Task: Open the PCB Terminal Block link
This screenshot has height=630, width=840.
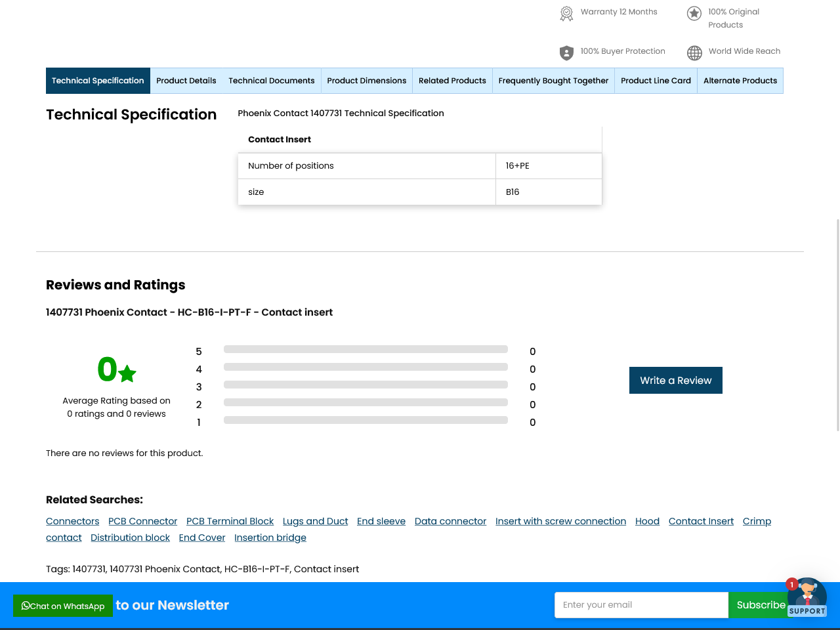Action: pos(230,521)
